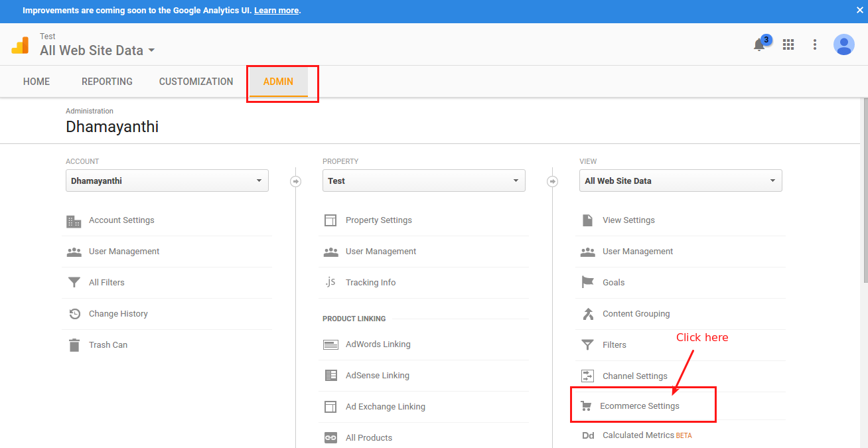This screenshot has height=448, width=868.
Task: Open AdSense Linking
Action: pos(378,376)
